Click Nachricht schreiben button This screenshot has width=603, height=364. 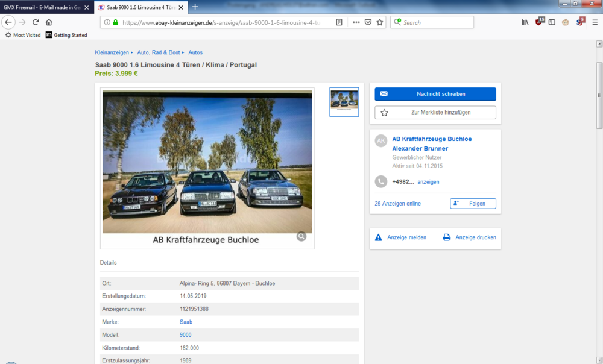(x=435, y=94)
